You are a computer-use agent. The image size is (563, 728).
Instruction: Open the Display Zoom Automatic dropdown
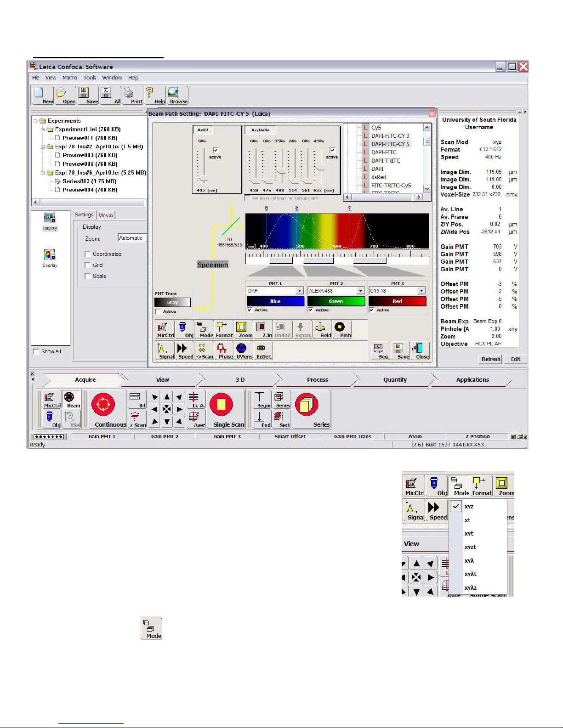point(132,238)
